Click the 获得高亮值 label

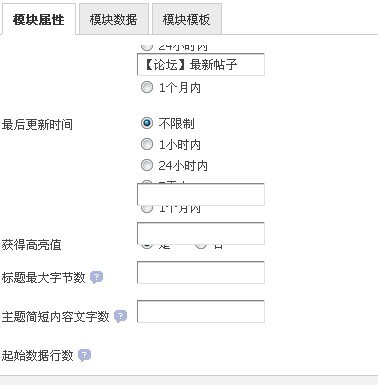32,245
